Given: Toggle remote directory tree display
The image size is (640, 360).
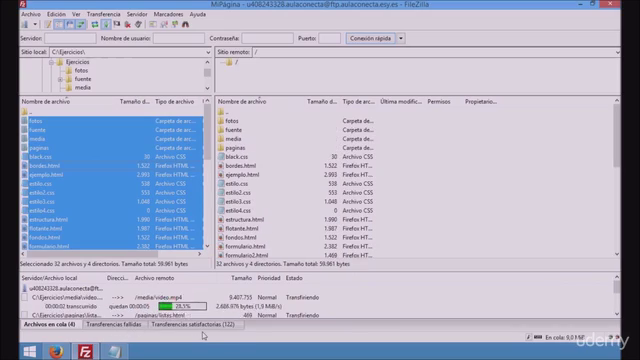Looking at the screenshot, I should [70, 24].
